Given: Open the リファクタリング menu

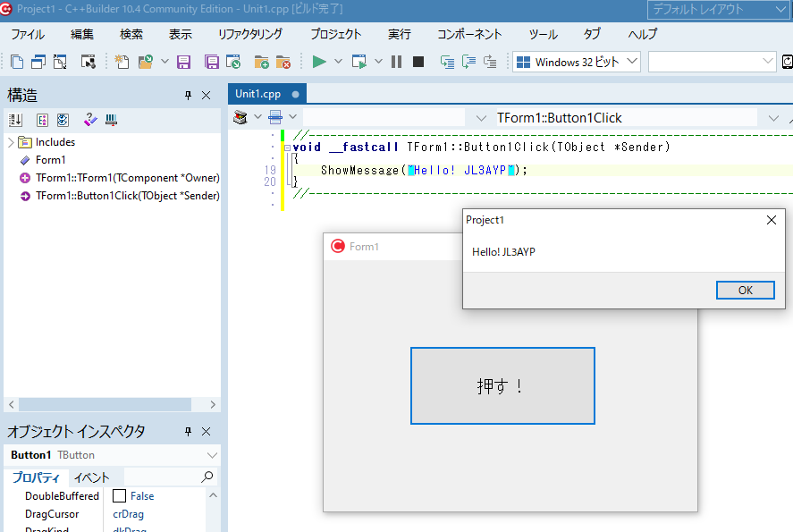Looking at the screenshot, I should [249, 34].
